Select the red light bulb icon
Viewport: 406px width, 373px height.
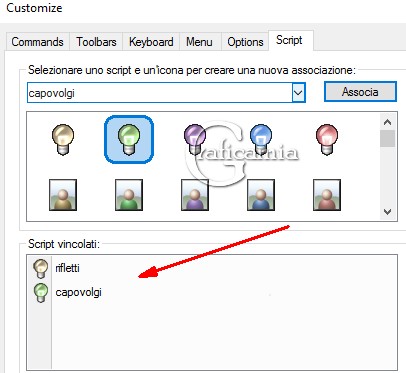pyautogui.click(x=327, y=139)
